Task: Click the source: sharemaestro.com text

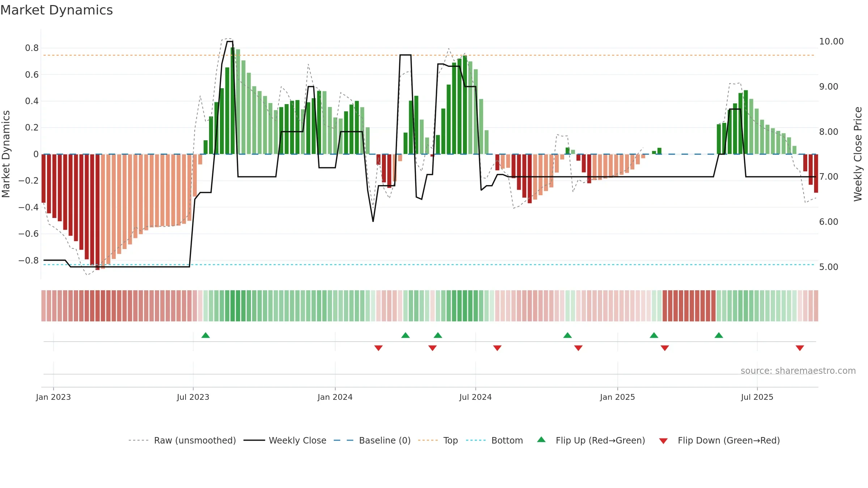Action: (x=798, y=371)
